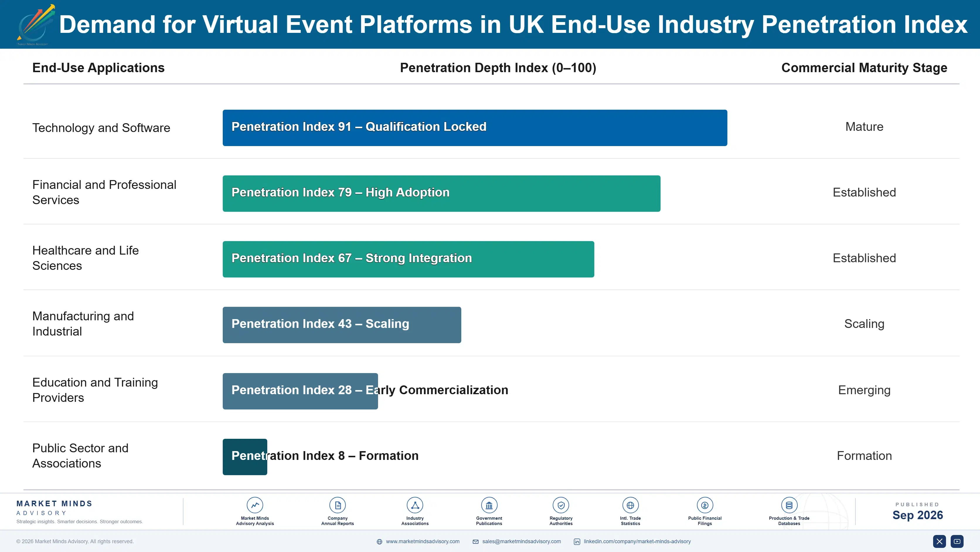Click the Industry Associations network icon
Image resolution: width=980 pixels, height=552 pixels.
tap(415, 505)
